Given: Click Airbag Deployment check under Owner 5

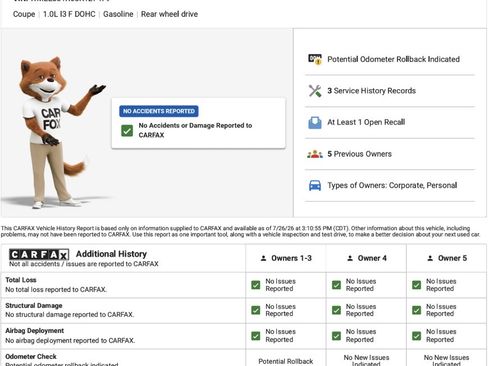Looking at the screenshot, I should [416, 336].
